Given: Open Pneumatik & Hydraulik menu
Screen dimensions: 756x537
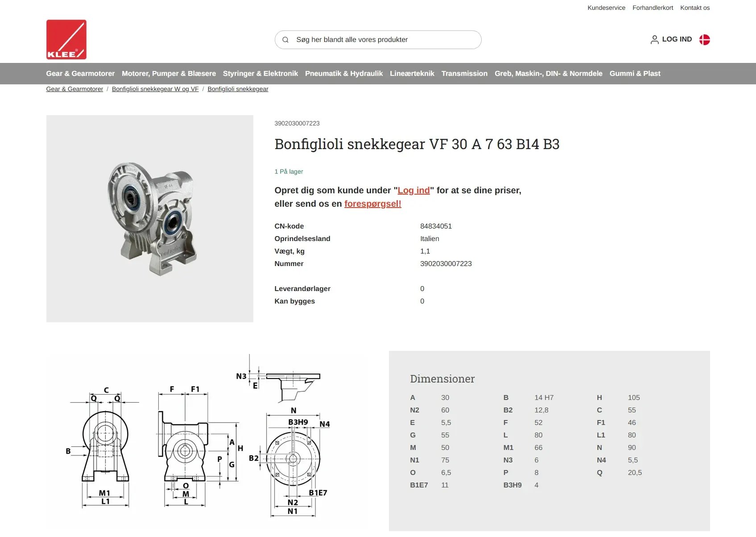Looking at the screenshot, I should pos(344,73).
